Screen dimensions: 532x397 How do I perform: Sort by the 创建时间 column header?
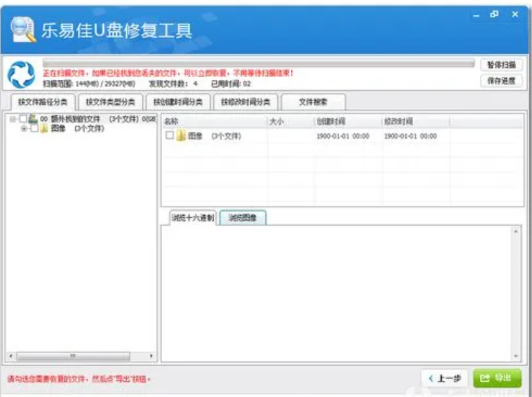coord(348,121)
